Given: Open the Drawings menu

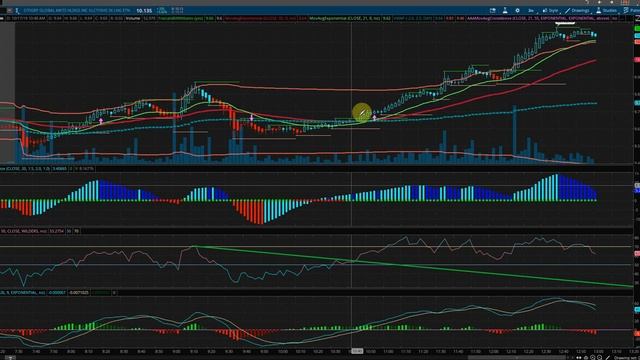Looking at the screenshot, I should [577, 10].
